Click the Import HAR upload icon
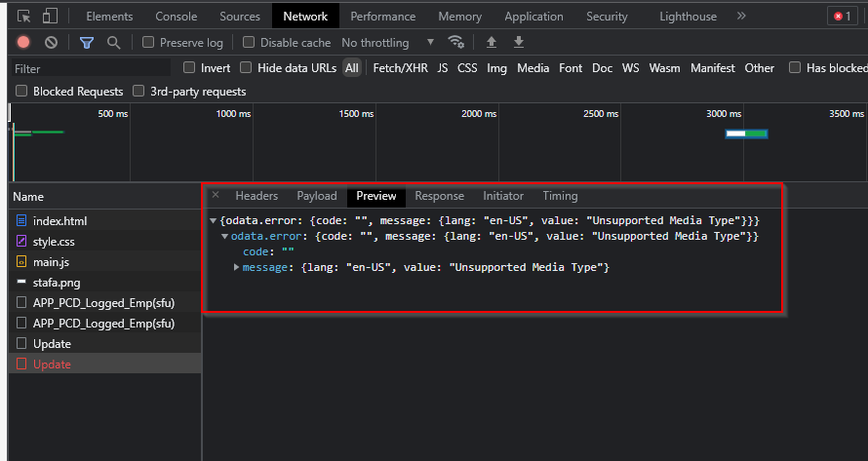Image resolution: width=868 pixels, height=461 pixels. coord(491,42)
